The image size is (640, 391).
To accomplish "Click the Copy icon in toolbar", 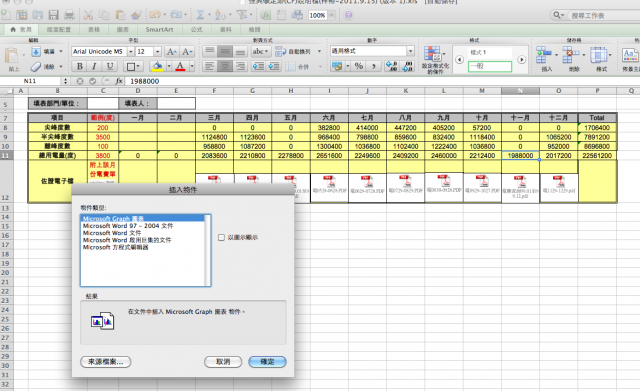I will (x=104, y=15).
